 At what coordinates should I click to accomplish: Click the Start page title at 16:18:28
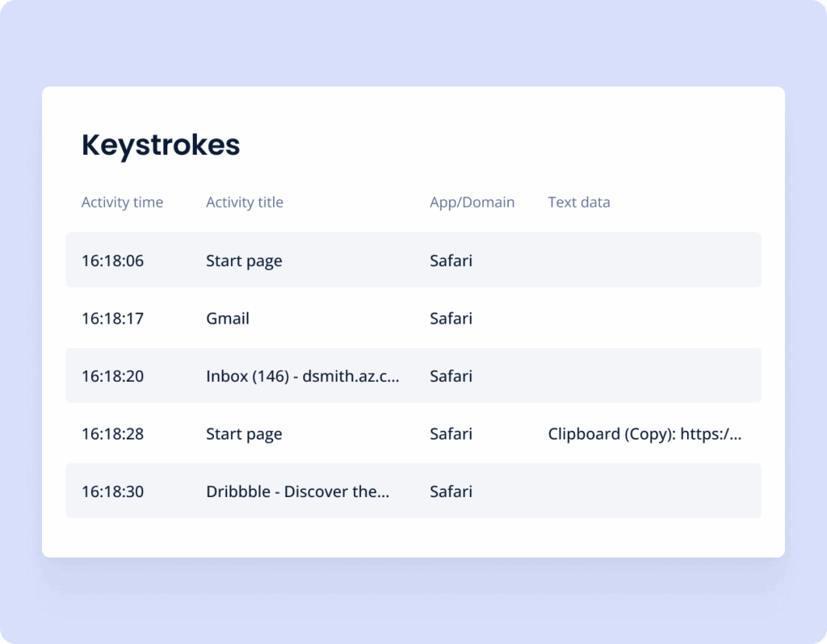[244, 434]
